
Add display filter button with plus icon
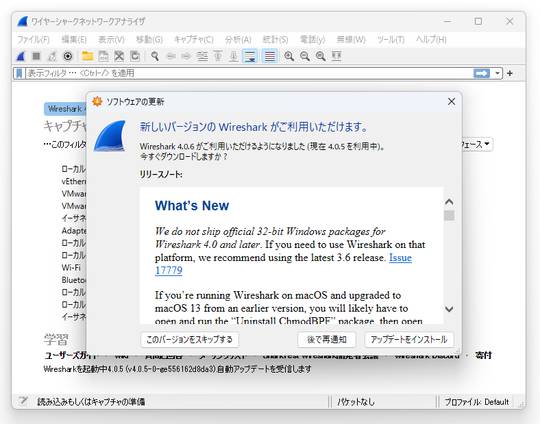coord(510,73)
